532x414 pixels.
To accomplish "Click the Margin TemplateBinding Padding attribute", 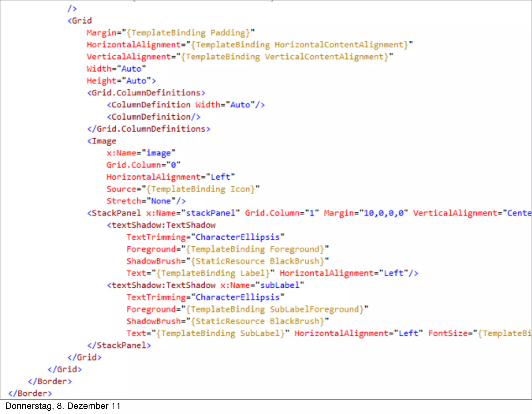I will tap(170, 33).
